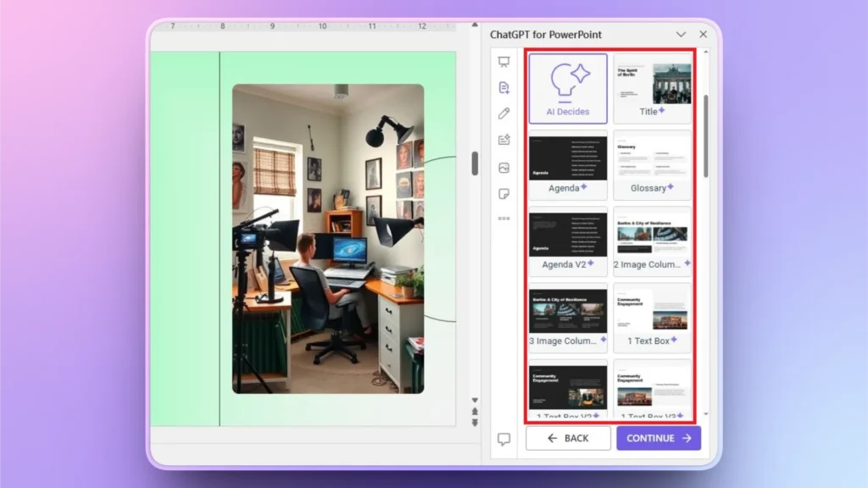Select the presentation screen icon in the sidebar
Viewport: 868px width, 488px height.
(x=504, y=61)
